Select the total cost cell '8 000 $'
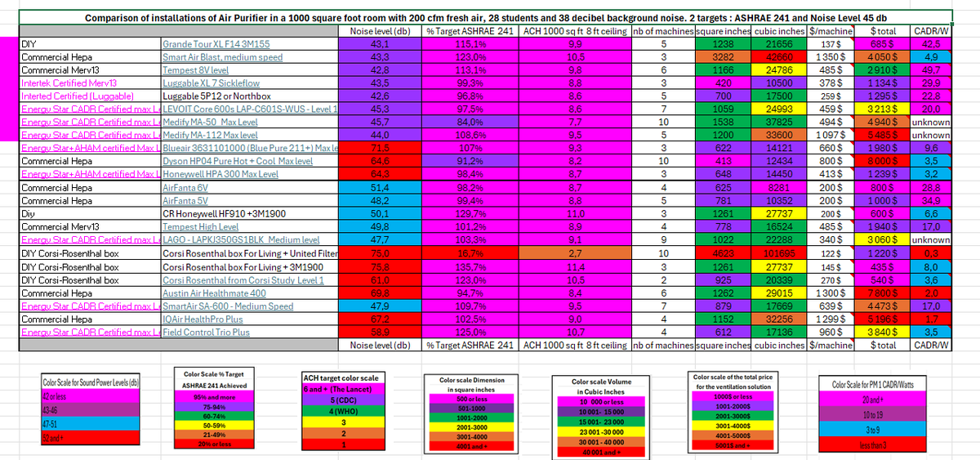This screenshot has height=460, width=980. (884, 161)
